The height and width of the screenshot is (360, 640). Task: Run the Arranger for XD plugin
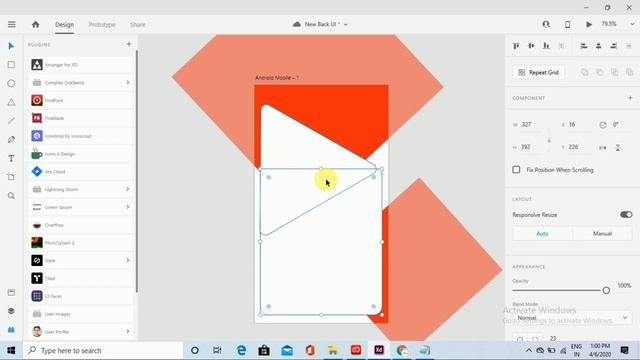click(x=81, y=64)
